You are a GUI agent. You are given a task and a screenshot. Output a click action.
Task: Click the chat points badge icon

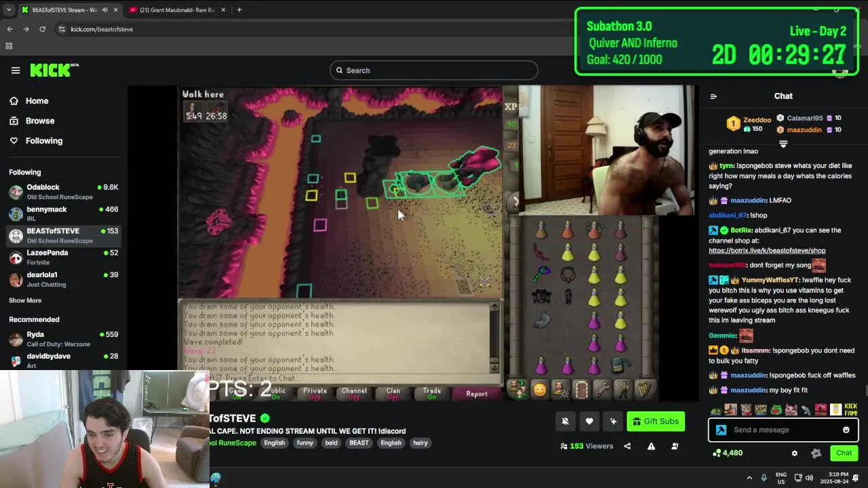tap(816, 453)
